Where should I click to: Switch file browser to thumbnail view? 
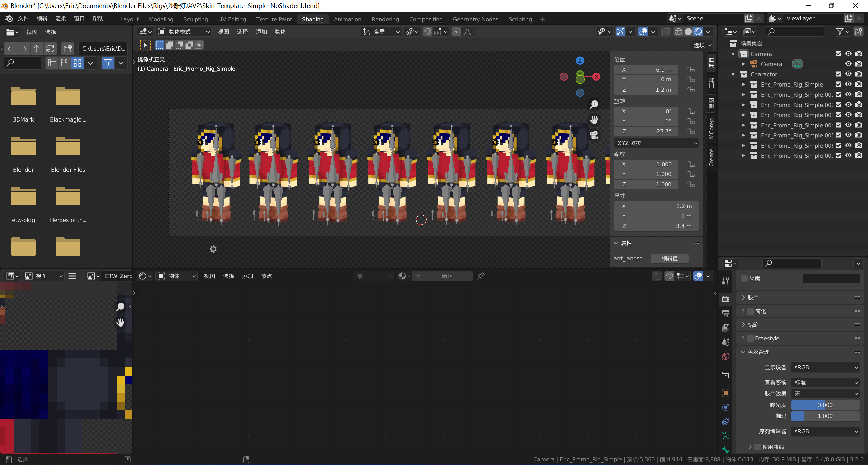77,63
